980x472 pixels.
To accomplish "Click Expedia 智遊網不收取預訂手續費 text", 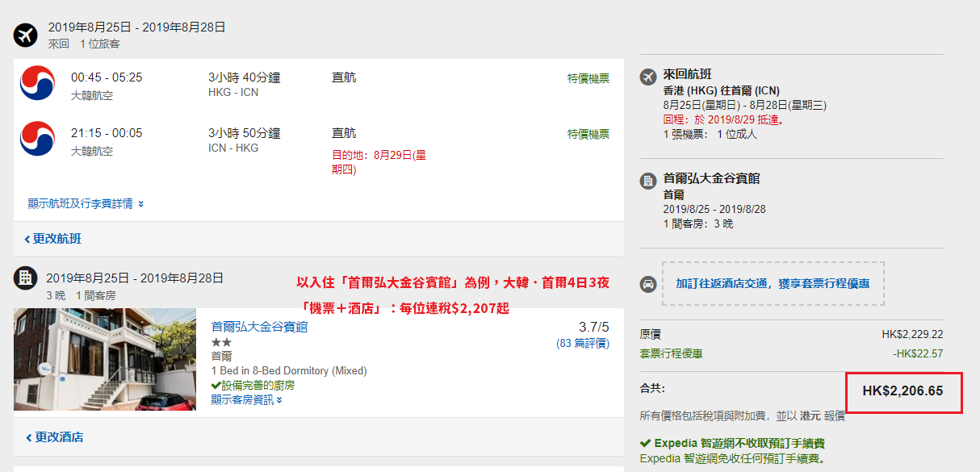I will (739, 444).
